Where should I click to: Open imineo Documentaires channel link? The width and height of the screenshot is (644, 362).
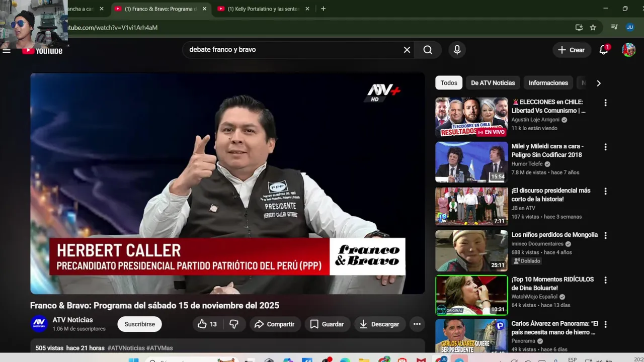tap(538, 244)
